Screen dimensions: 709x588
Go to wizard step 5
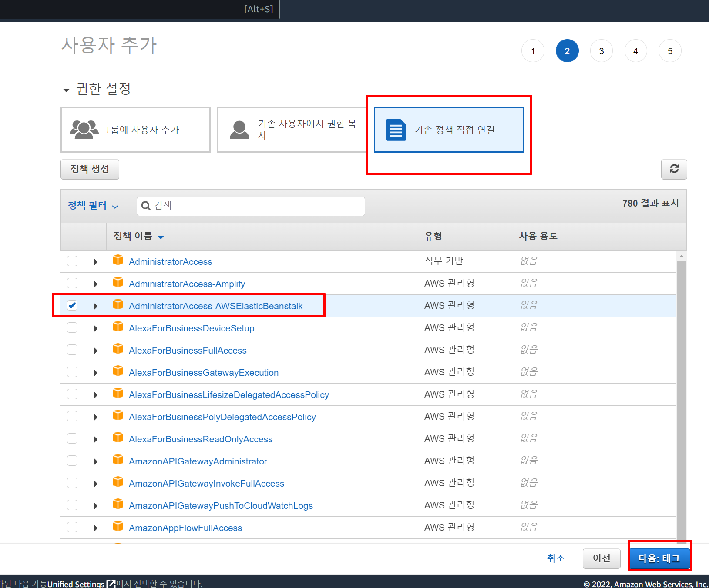[670, 51]
